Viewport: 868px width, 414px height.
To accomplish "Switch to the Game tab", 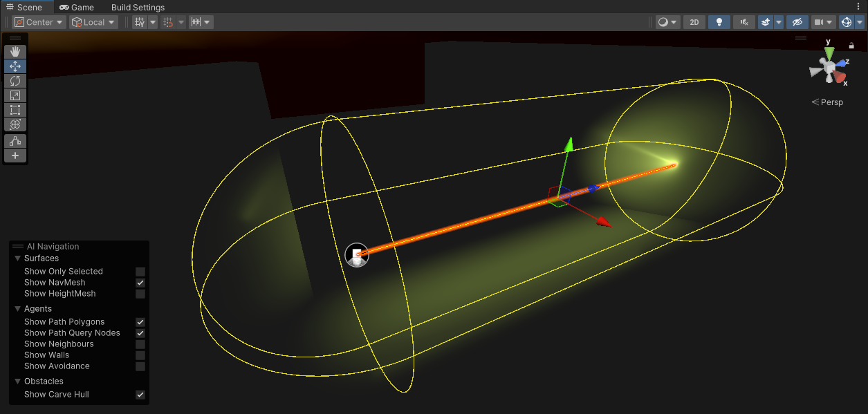I will point(76,7).
